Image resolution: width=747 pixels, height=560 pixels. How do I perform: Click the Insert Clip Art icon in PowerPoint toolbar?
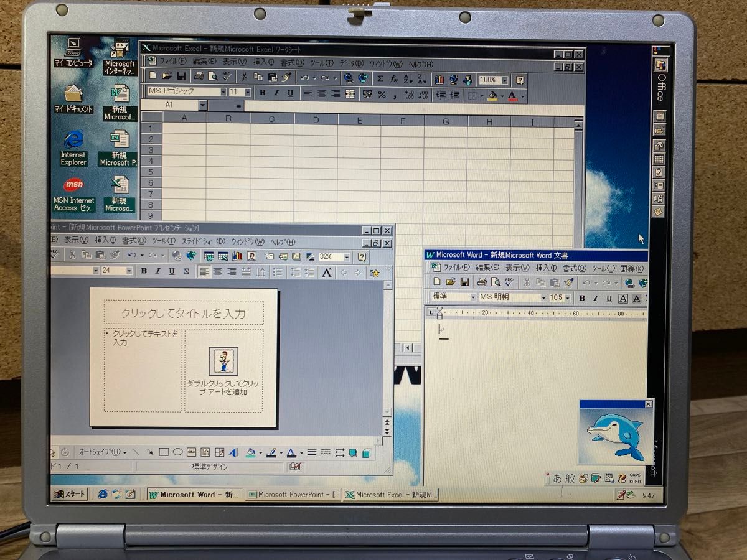pos(251,256)
